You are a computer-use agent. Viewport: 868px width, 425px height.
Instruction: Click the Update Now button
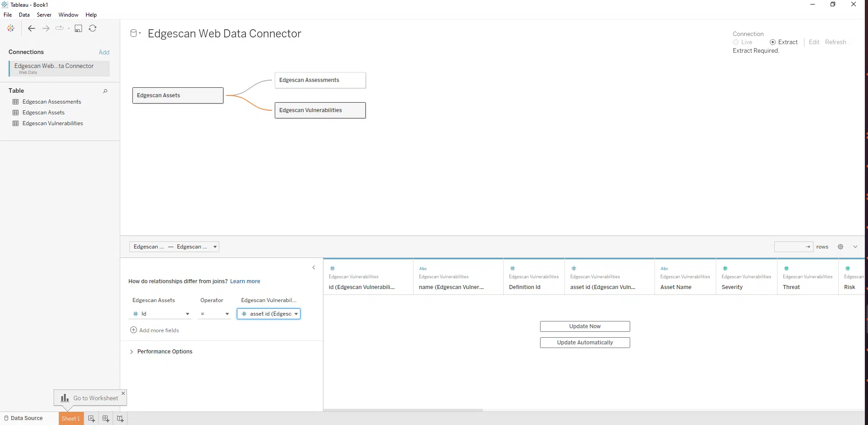(x=585, y=326)
